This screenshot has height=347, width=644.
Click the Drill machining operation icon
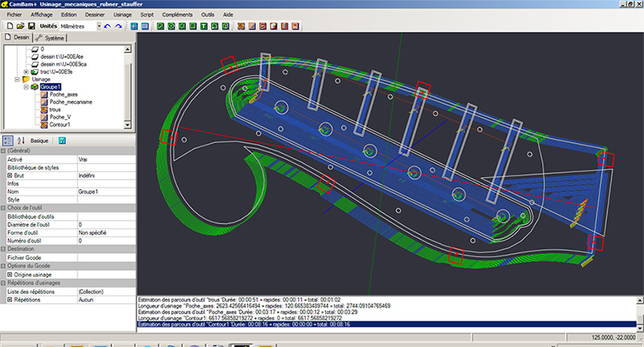click(263, 27)
